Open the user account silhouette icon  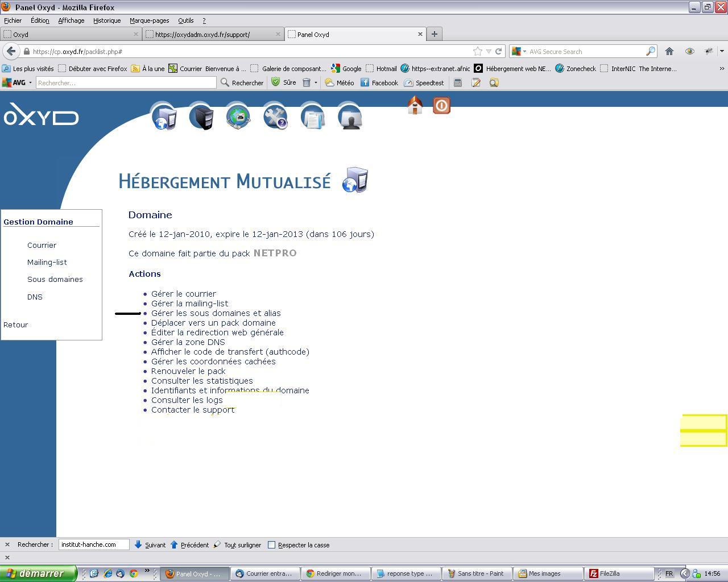coord(349,117)
